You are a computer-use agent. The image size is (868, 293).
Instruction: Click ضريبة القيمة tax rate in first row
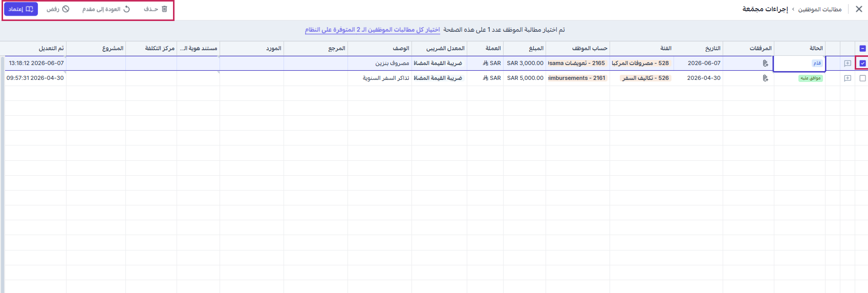pos(439,64)
